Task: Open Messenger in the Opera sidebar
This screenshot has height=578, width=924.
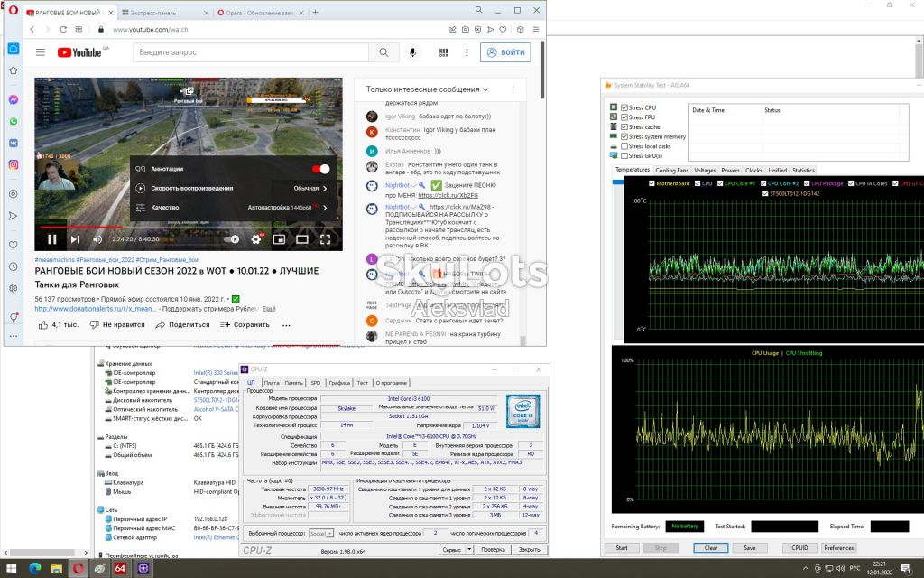Action: pyautogui.click(x=13, y=99)
